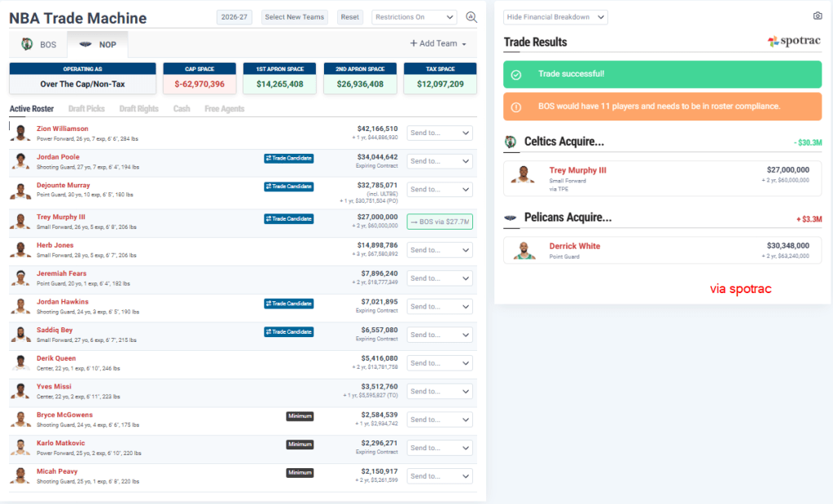Open Send to dropdown for Herb Jones

(440, 250)
